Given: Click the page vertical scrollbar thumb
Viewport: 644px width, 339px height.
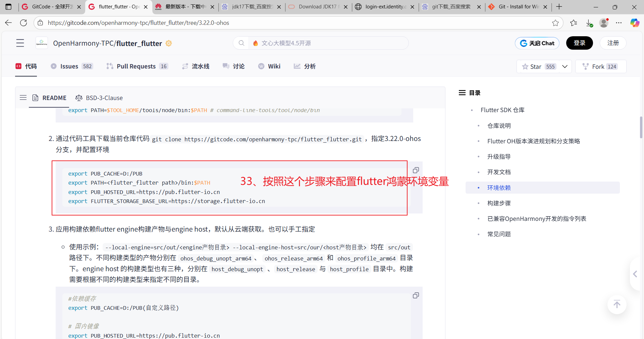Looking at the screenshot, I should [641, 127].
